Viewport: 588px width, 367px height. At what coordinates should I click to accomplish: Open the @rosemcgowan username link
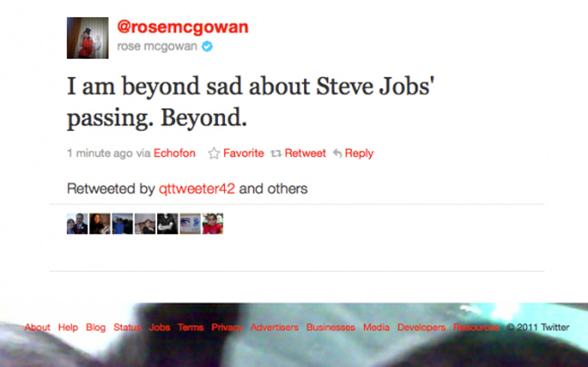[x=182, y=27]
